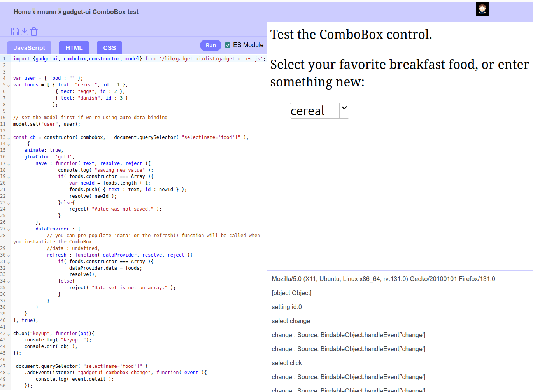
Task: Fold the save function at line 17
Action: tap(9, 164)
